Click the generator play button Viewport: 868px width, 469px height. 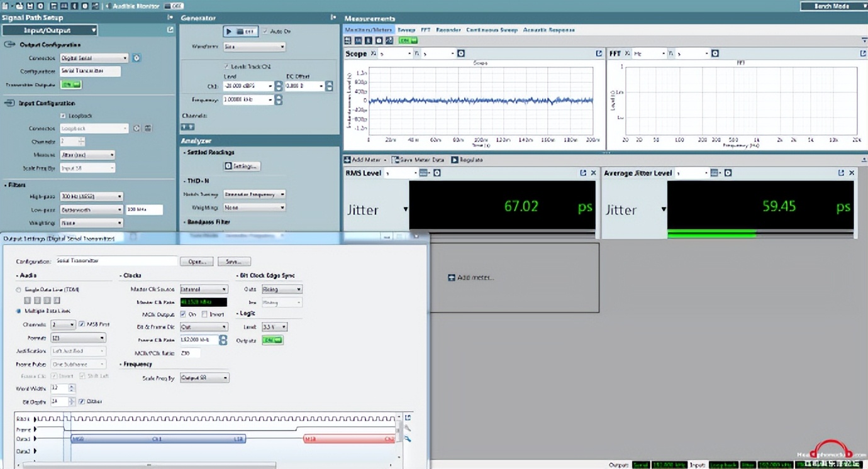229,31
